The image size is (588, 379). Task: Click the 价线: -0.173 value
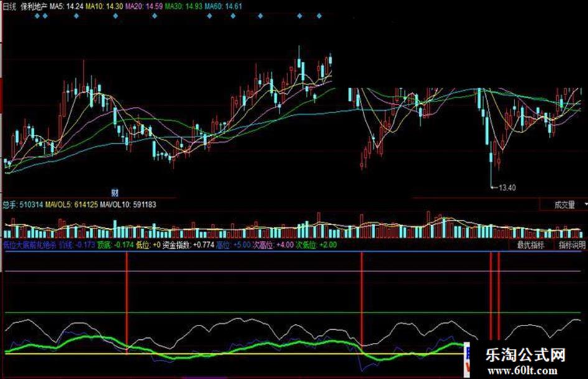[x=77, y=245]
